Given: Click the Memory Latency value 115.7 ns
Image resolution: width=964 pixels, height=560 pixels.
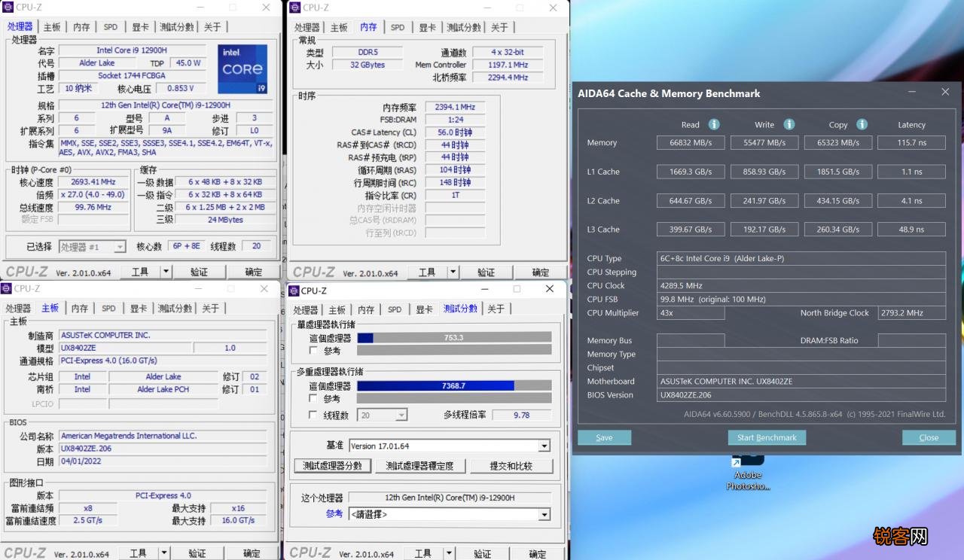Looking at the screenshot, I should tap(911, 142).
